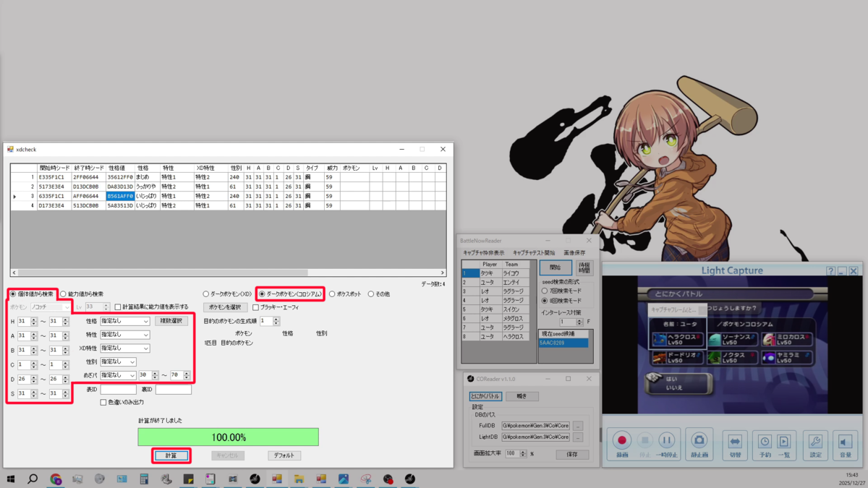Click the 切替 switch arrows icon

pos(735,442)
